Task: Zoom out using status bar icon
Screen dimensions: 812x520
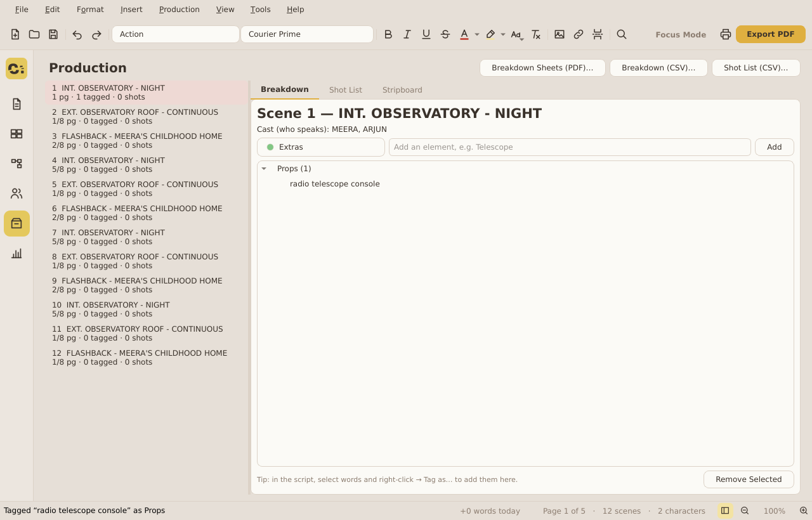Action: click(745, 510)
